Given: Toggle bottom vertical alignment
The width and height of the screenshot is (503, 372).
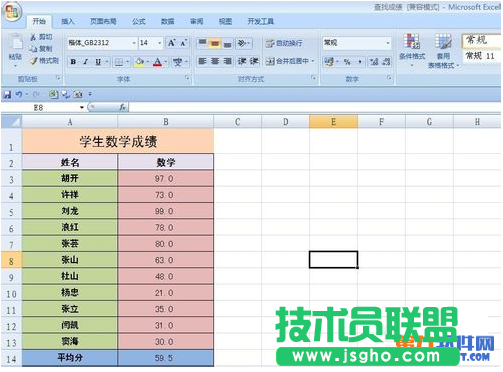Looking at the screenshot, I should tap(227, 43).
